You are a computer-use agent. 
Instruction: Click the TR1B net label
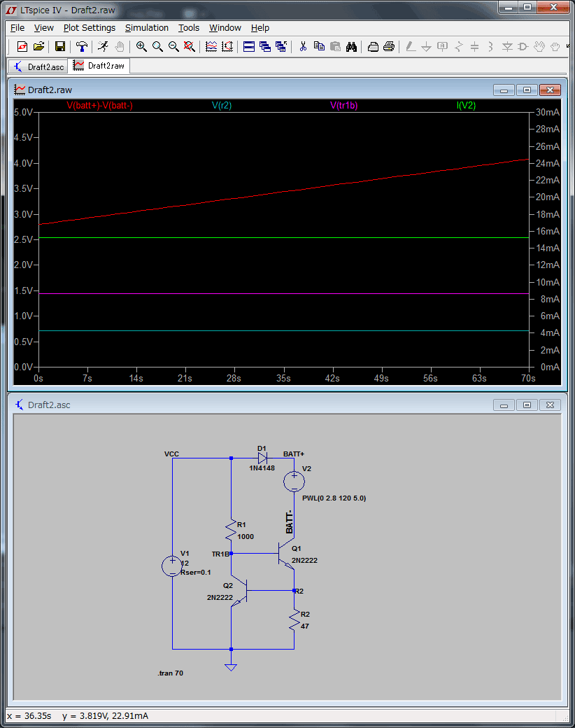tap(220, 554)
